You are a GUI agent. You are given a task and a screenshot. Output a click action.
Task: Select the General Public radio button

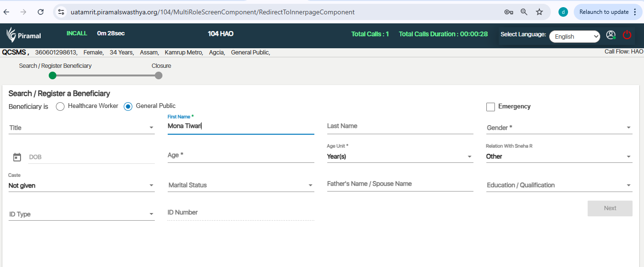coord(128,107)
